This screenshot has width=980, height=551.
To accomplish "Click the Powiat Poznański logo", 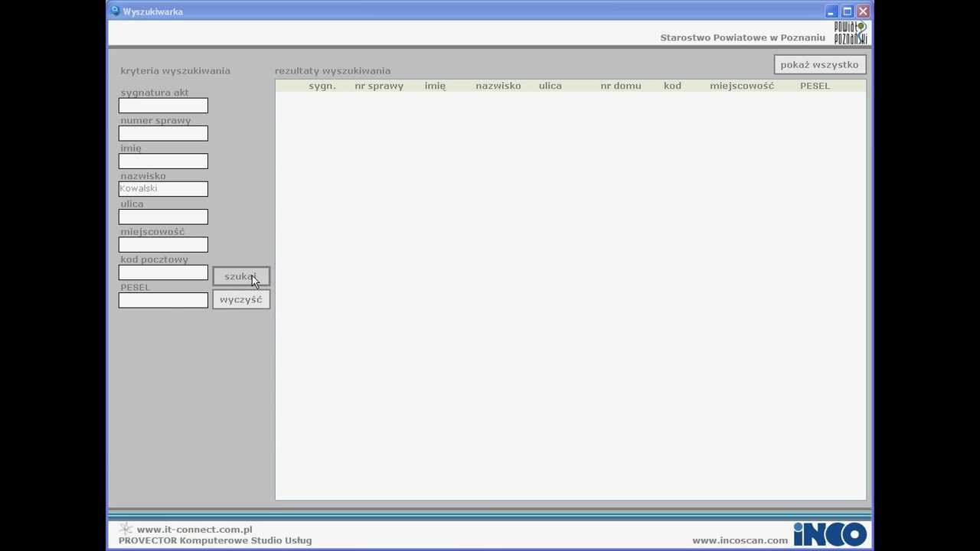I will pos(851,33).
